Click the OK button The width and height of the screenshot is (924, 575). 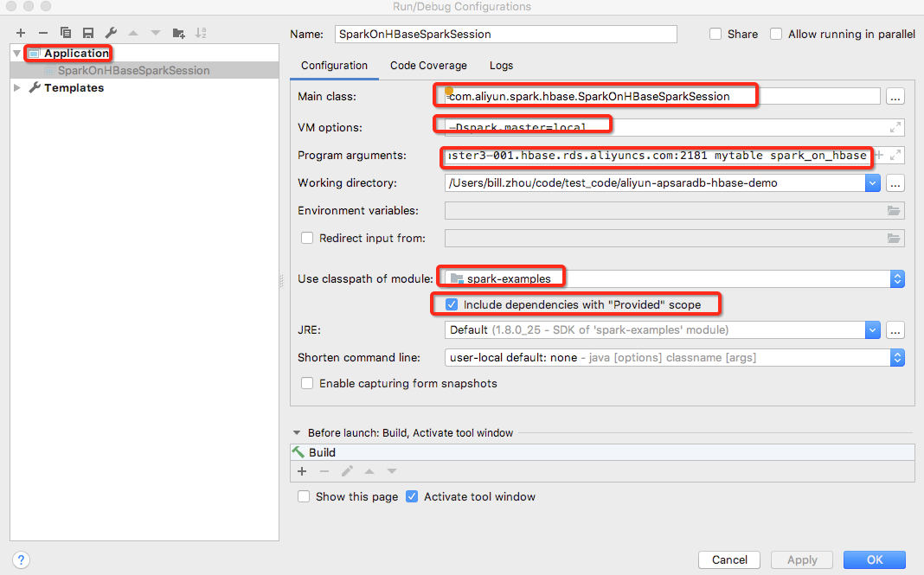click(874, 559)
